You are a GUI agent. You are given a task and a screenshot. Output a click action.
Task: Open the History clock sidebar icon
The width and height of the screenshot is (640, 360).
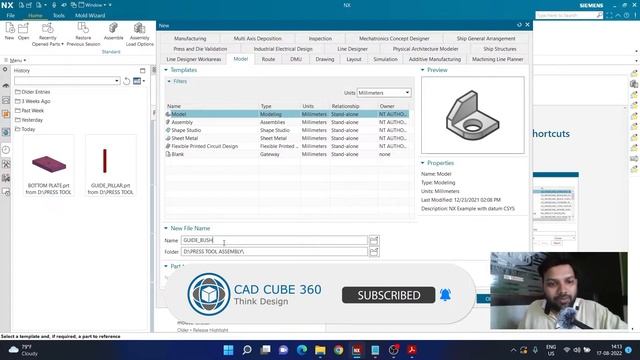pyautogui.click(x=6, y=150)
